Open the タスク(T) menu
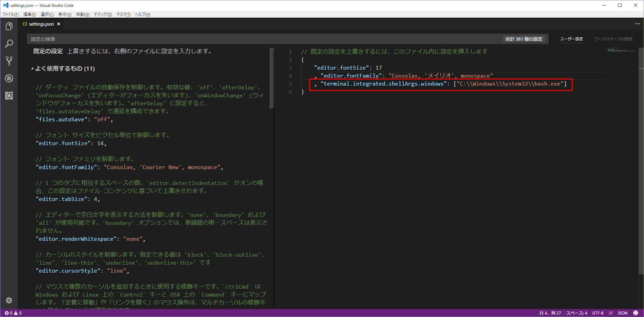The width and height of the screenshot is (644, 317). [x=123, y=14]
